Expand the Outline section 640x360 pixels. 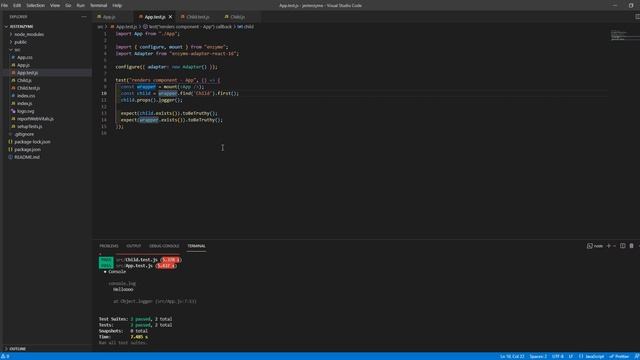tap(17, 349)
